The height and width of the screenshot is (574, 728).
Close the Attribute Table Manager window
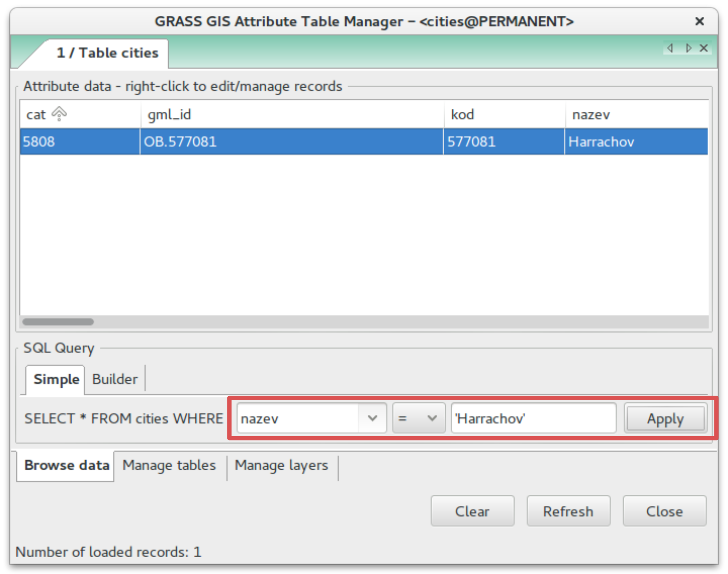pyautogui.click(x=700, y=21)
